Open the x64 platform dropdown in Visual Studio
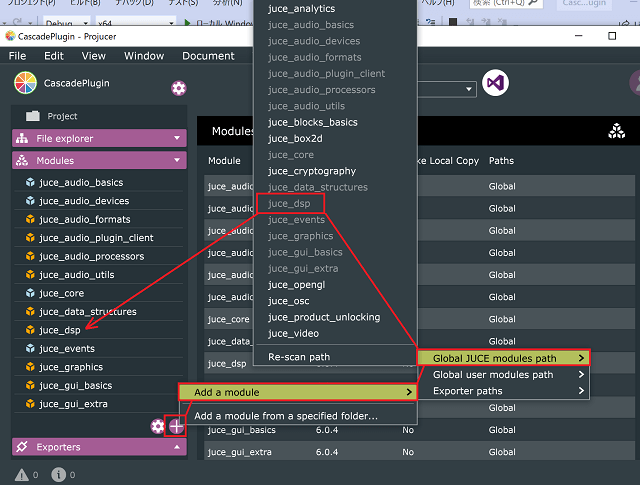Viewport: 640px width, 485px height. point(136,23)
